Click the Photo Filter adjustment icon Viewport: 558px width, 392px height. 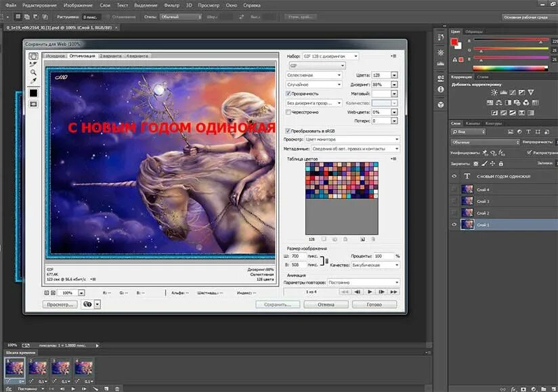[517, 103]
